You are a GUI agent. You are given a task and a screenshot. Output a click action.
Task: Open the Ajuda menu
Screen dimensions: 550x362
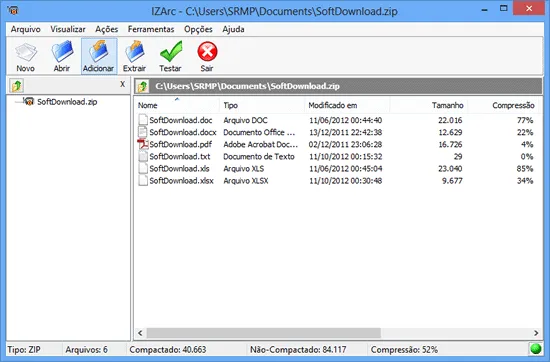click(x=233, y=29)
